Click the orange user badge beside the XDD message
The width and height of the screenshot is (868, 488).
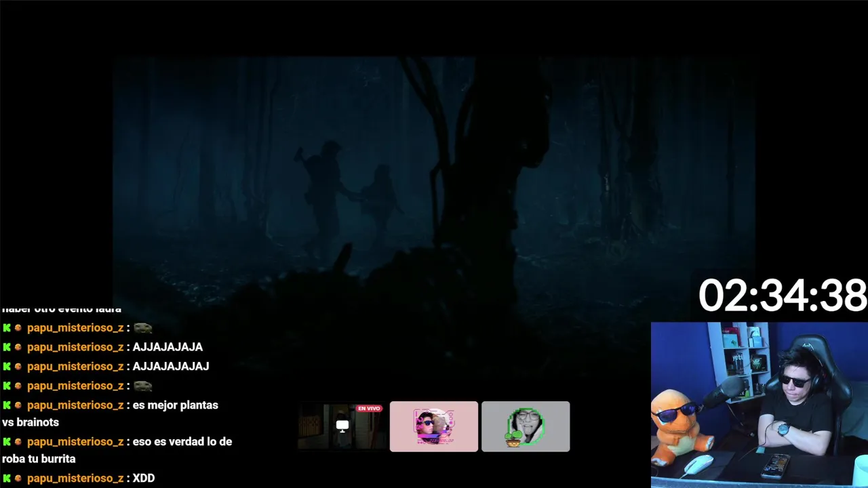click(18, 479)
